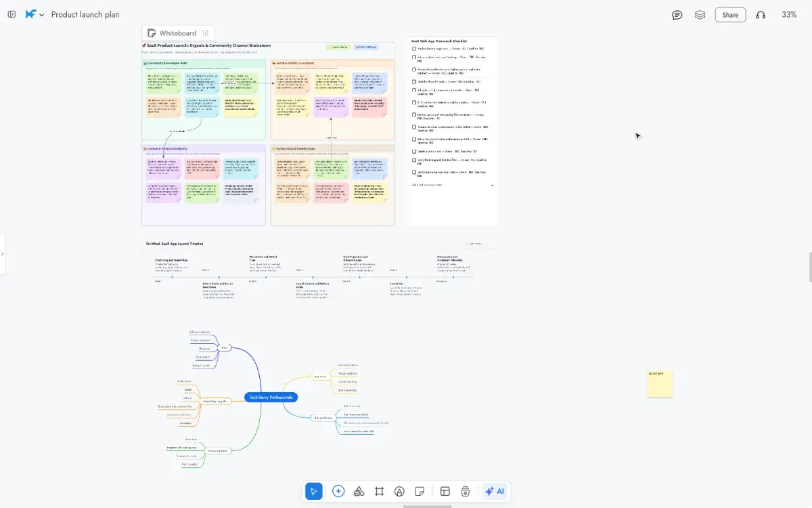
Task: Check the second pre-launch checklist item
Action: (x=414, y=58)
